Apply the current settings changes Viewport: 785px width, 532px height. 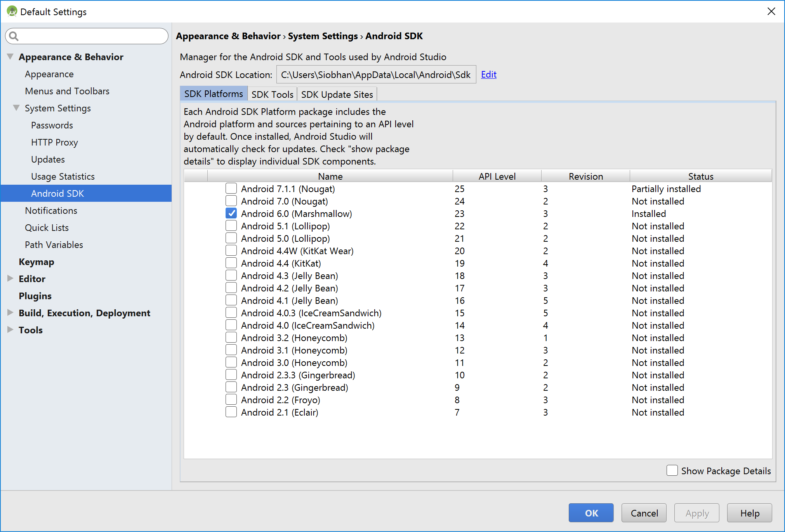pos(696,513)
